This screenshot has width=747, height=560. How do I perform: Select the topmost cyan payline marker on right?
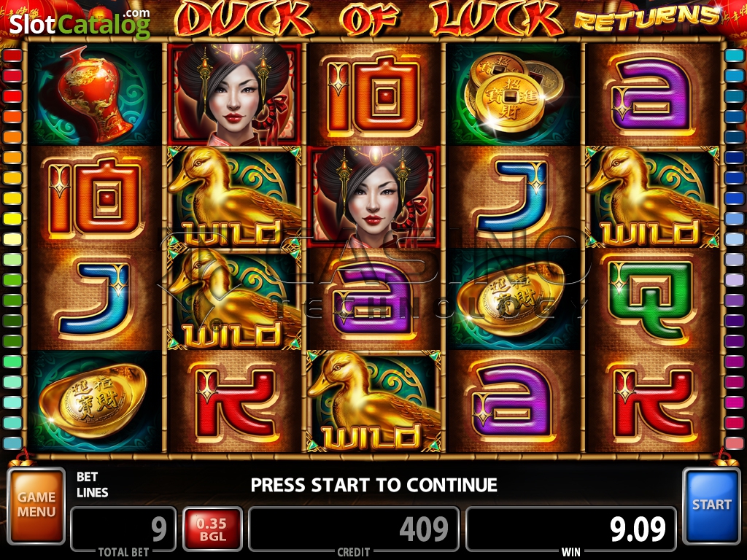734,55
